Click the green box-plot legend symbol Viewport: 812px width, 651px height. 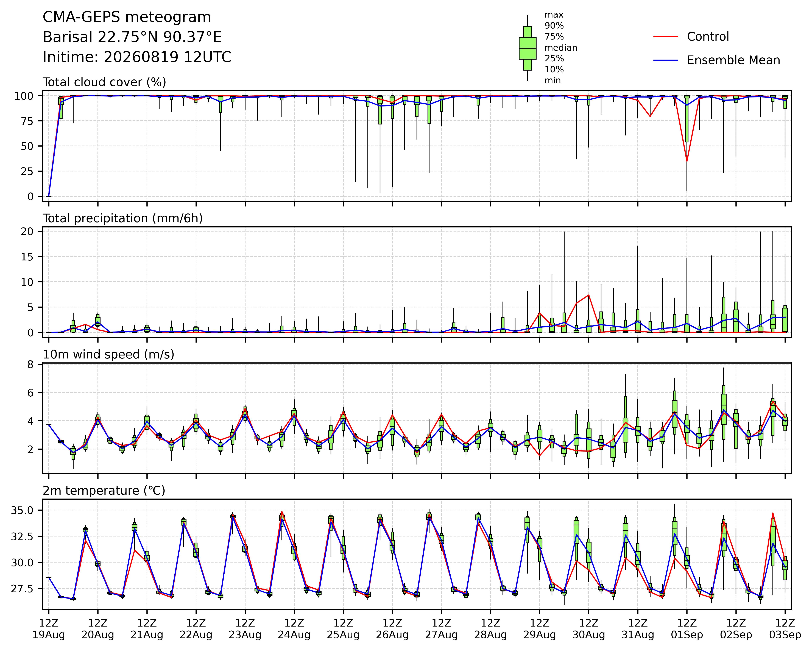(x=527, y=48)
